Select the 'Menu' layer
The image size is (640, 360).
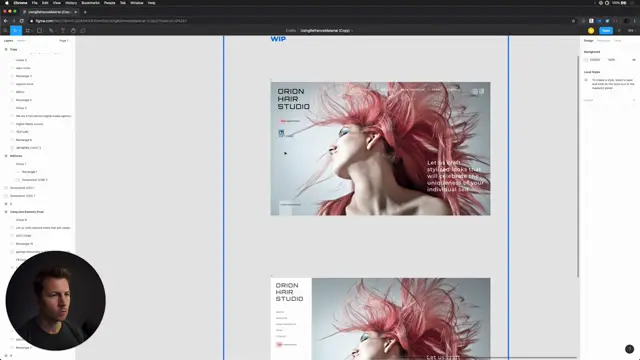tap(20, 92)
